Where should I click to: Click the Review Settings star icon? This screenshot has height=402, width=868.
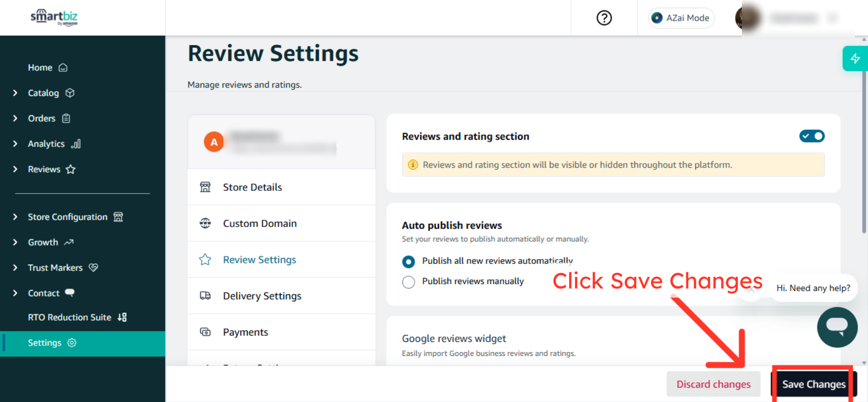tap(205, 260)
